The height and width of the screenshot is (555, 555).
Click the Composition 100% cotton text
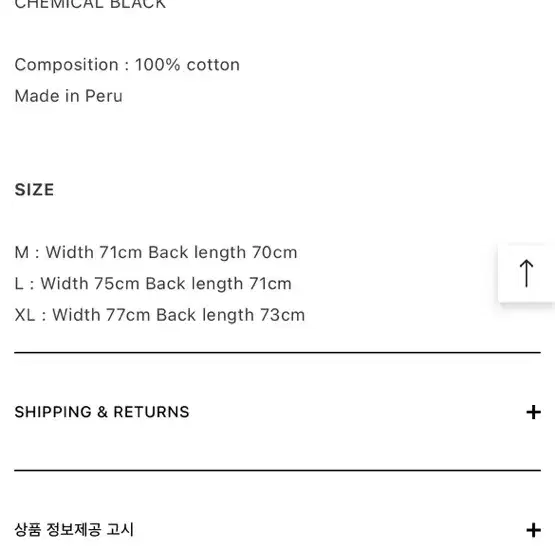tap(127, 65)
